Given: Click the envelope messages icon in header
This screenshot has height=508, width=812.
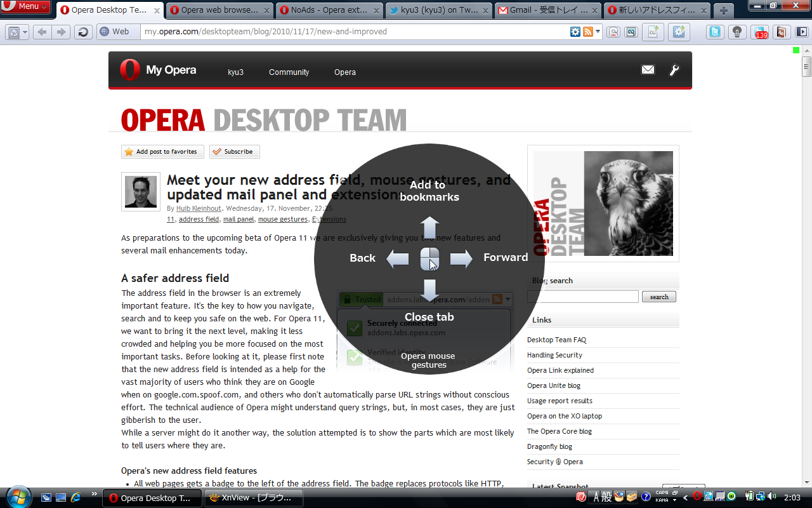Looking at the screenshot, I should point(648,70).
